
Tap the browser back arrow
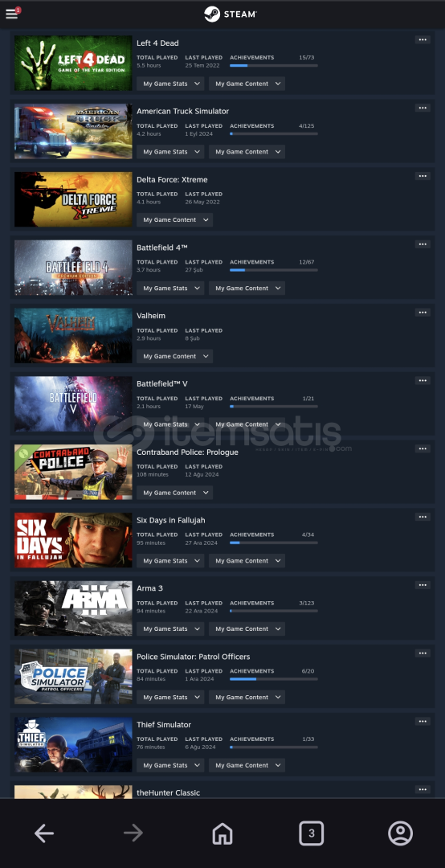[44, 833]
